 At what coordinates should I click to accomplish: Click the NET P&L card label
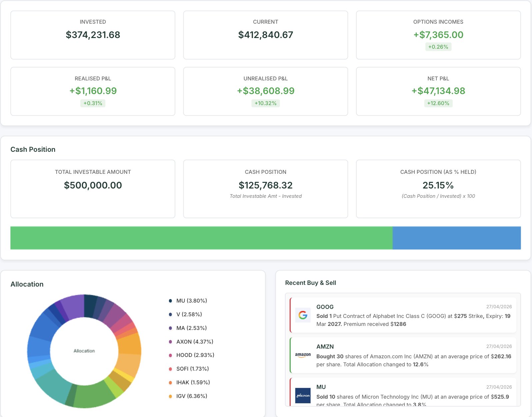(438, 78)
